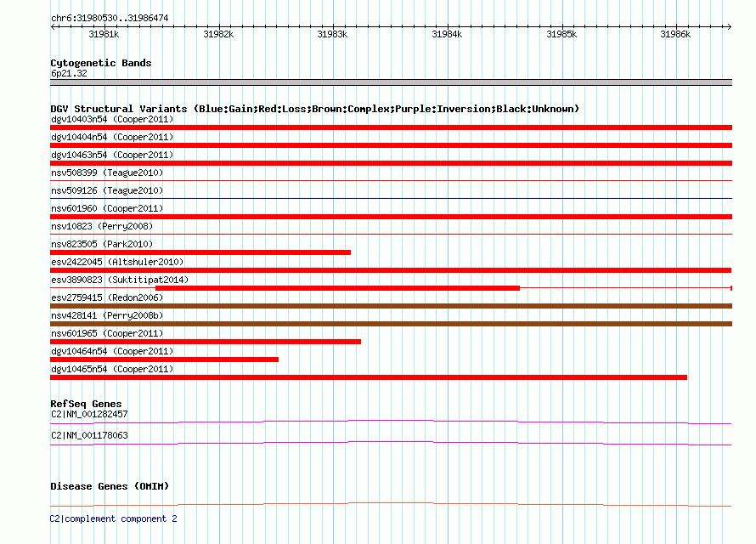Click the nsv509126 (Teague2010) blue gain line
Image resolution: width=756 pixels, height=544 pixels.
click(x=391, y=198)
